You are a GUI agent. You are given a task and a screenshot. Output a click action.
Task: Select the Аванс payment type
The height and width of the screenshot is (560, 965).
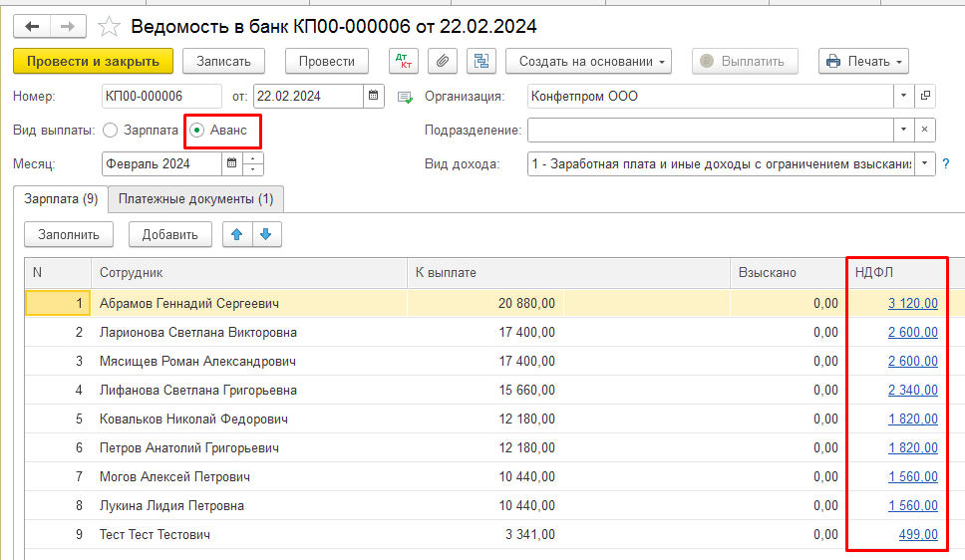pyautogui.click(x=218, y=130)
